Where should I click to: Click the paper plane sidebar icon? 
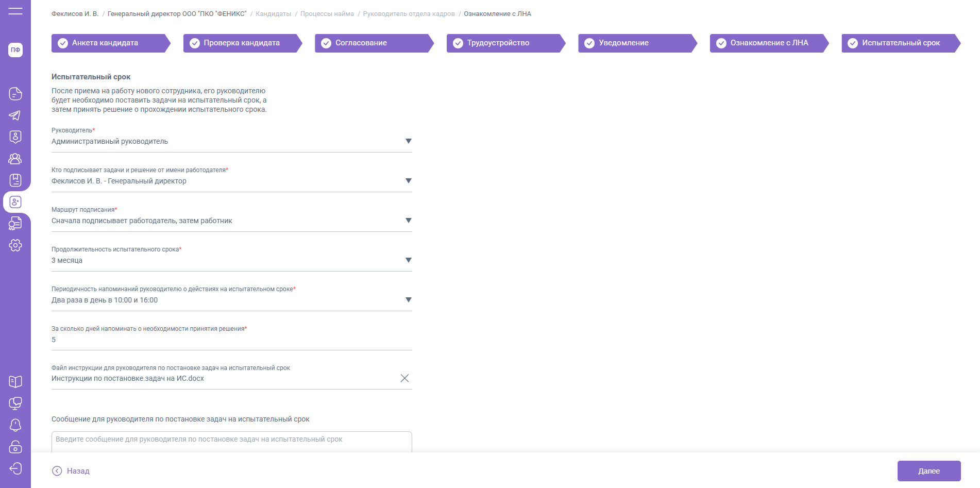pyautogui.click(x=15, y=115)
